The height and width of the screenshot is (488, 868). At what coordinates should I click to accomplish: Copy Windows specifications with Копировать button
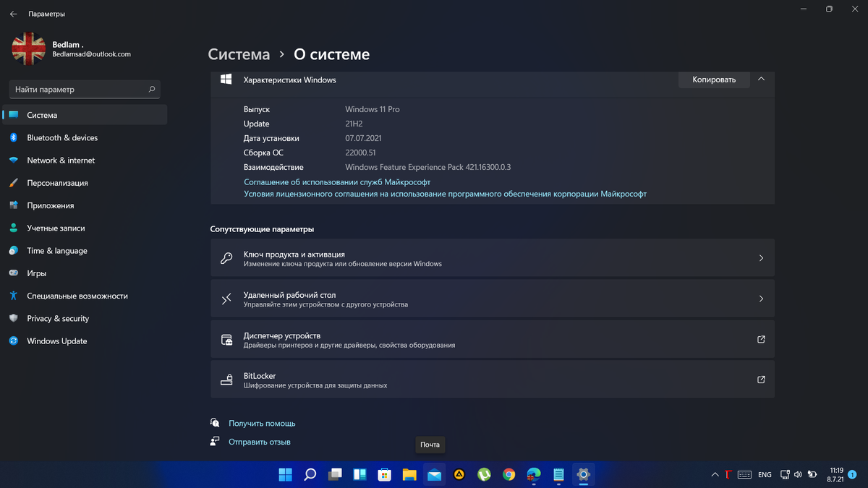(x=714, y=80)
